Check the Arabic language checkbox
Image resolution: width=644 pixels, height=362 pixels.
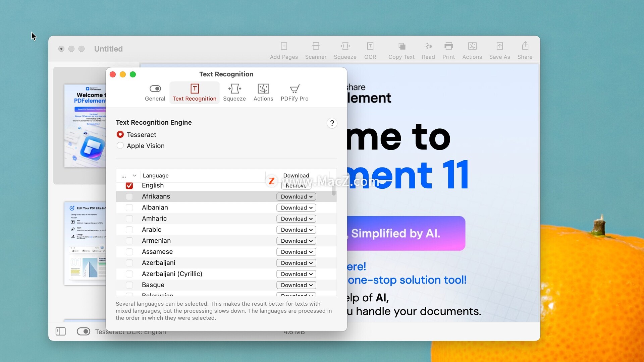tap(129, 230)
